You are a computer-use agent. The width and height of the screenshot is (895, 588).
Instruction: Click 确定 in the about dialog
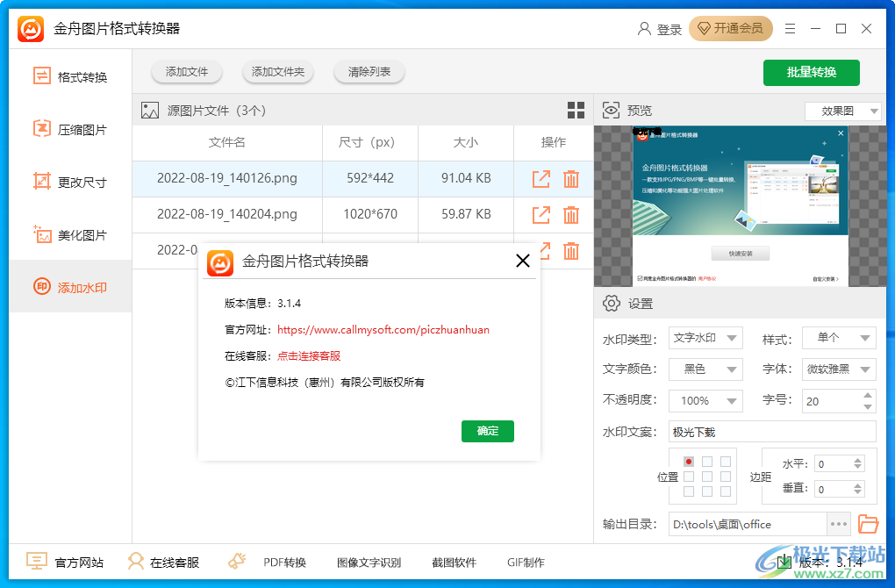pyautogui.click(x=487, y=431)
